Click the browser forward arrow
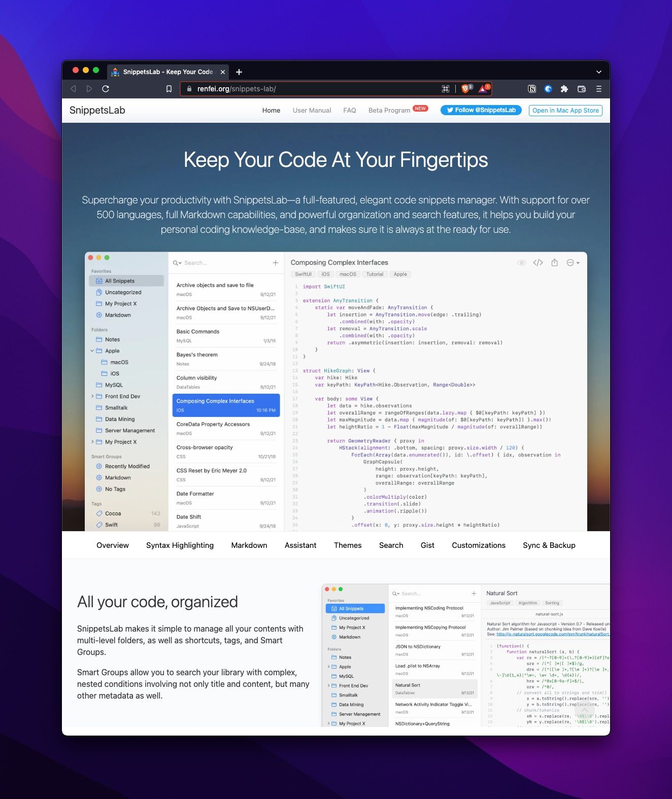 89,89
